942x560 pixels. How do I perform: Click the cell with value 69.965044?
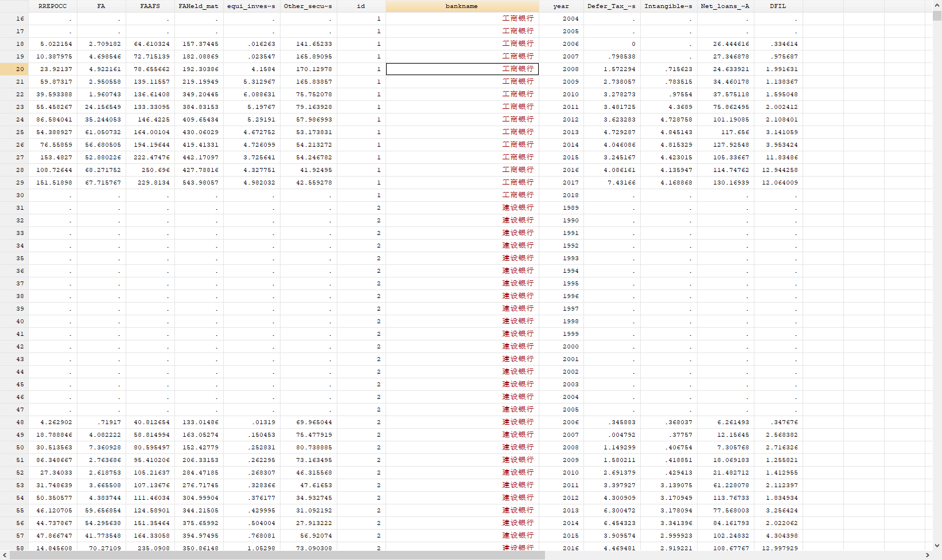click(x=308, y=422)
